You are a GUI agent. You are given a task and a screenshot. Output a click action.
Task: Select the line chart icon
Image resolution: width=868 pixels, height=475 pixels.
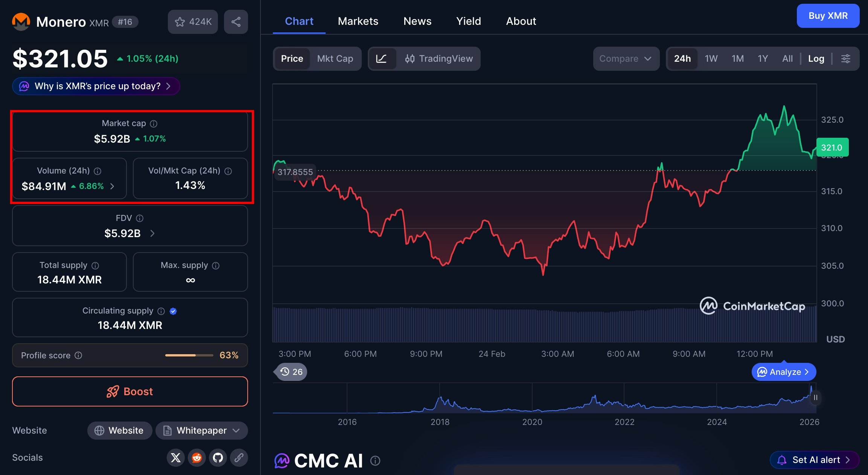381,59
